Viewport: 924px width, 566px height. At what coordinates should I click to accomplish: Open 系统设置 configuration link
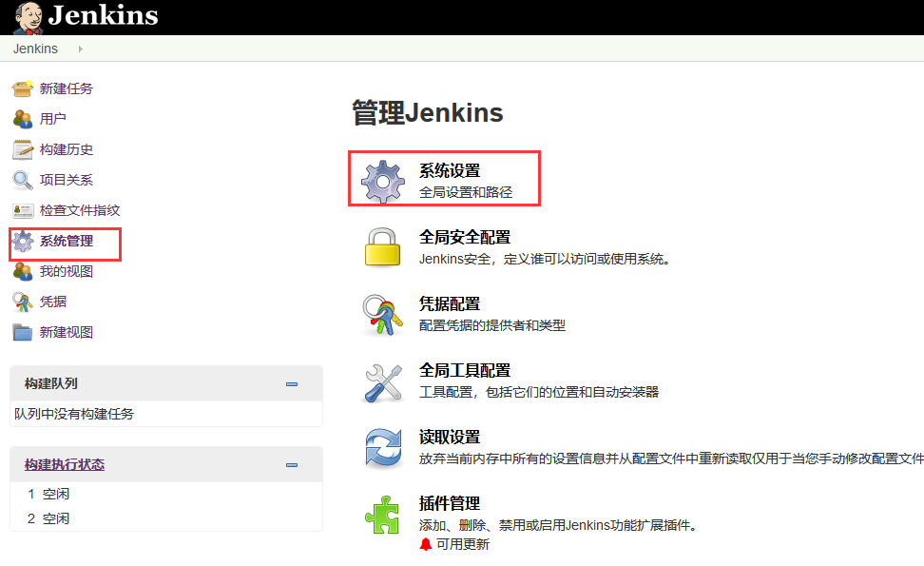pyautogui.click(x=450, y=171)
